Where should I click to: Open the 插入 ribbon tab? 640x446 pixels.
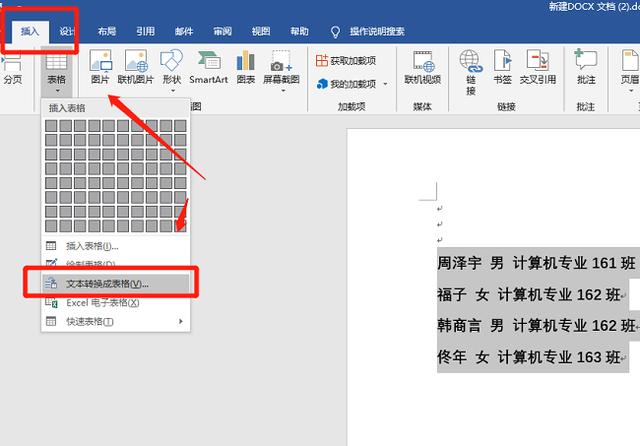point(30,31)
